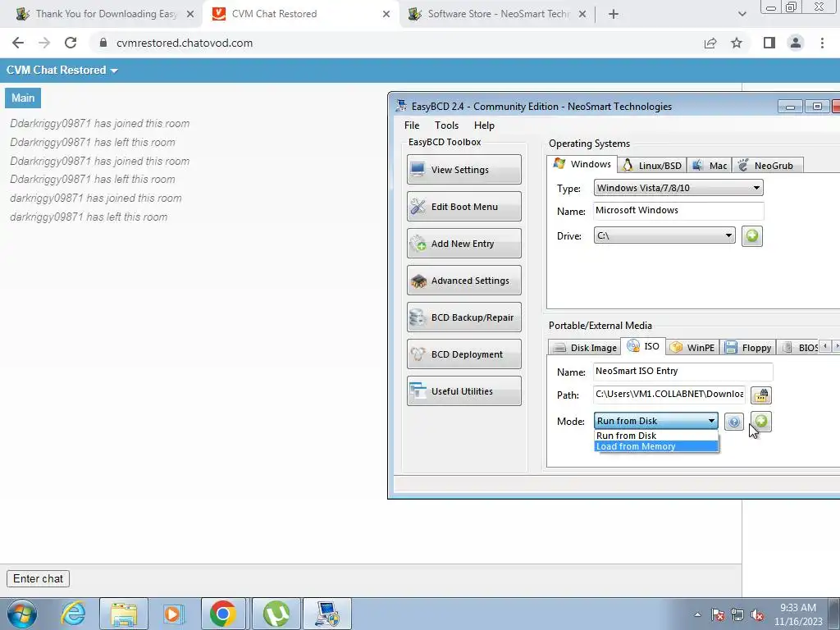The image size is (840, 630).
Task: Open Advanced Settings in EasyBCD
Action: [464, 281]
